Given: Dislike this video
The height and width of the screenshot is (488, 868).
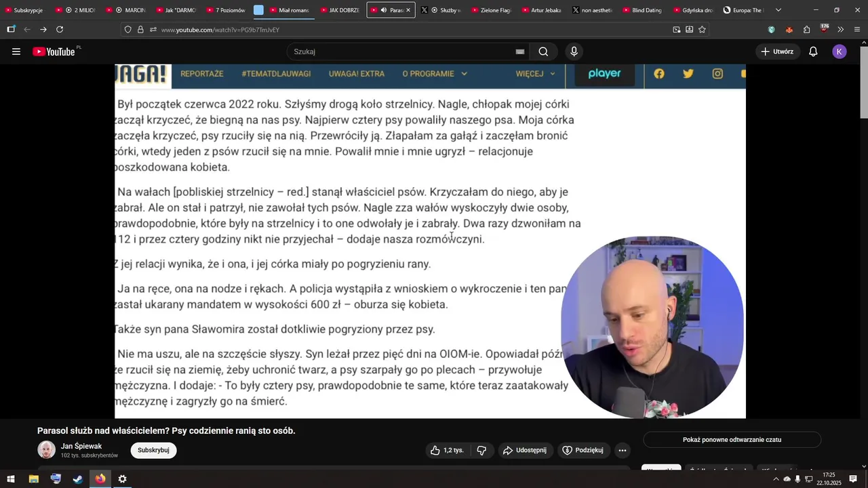Looking at the screenshot, I should coord(481,450).
